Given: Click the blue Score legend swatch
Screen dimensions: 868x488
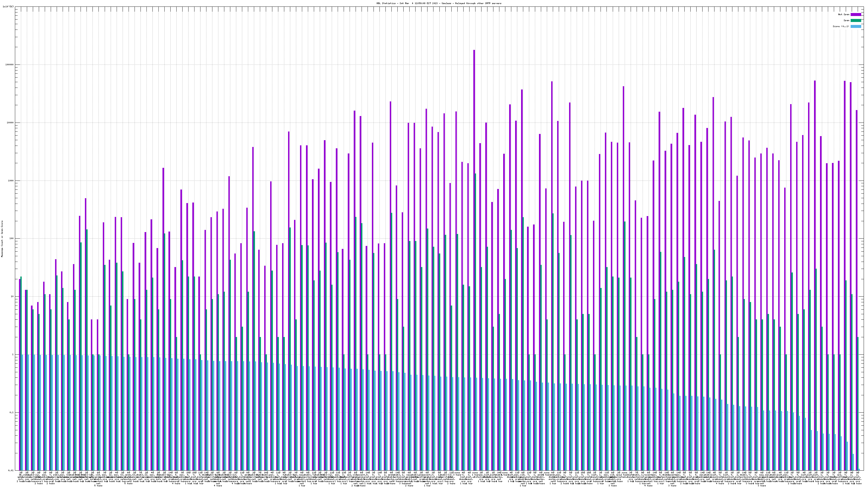Looking at the screenshot, I should coord(856,26).
